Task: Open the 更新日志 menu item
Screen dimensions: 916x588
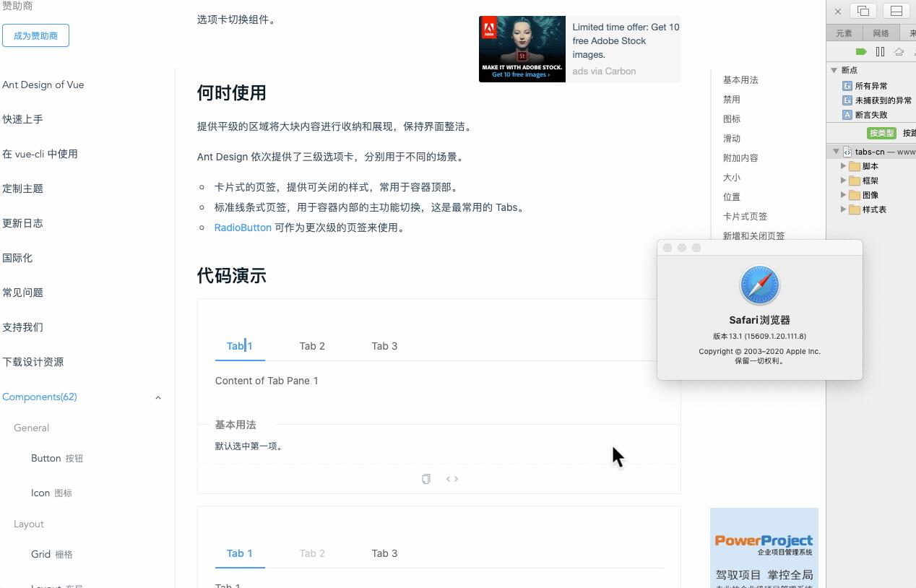Action: (22, 223)
